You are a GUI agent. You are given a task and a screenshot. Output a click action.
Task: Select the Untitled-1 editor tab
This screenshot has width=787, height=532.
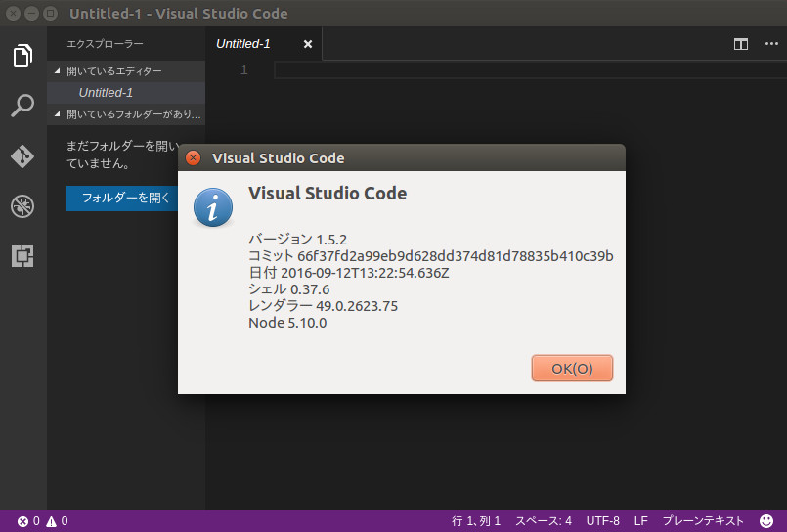264,44
